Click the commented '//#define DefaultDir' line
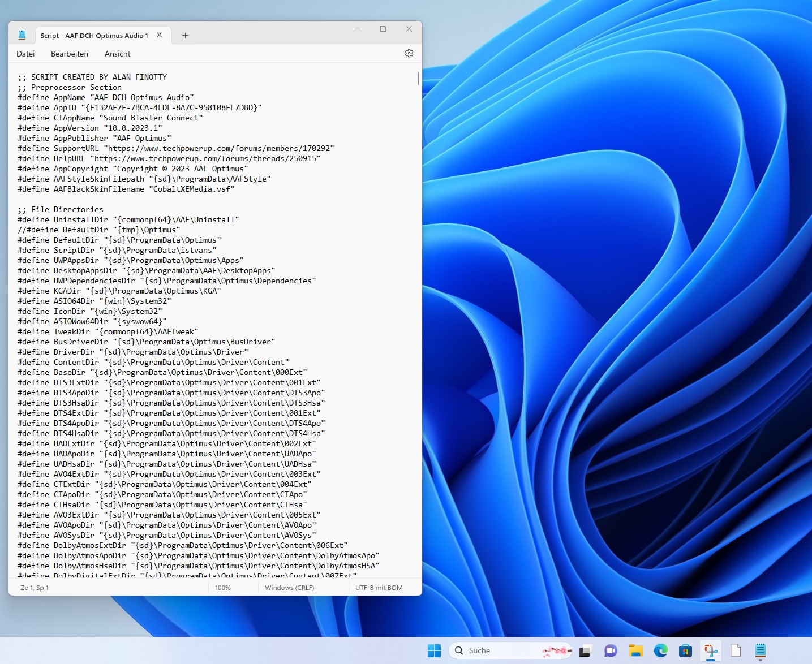The image size is (812, 664). (99, 230)
